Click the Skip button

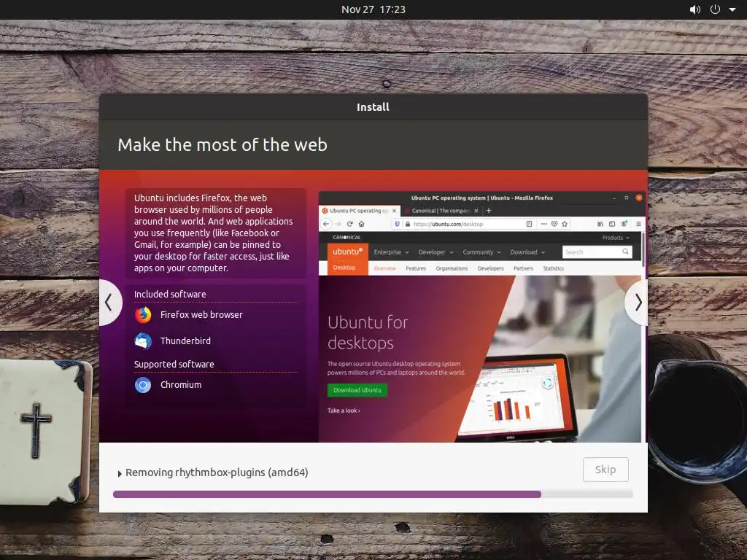[x=605, y=470]
